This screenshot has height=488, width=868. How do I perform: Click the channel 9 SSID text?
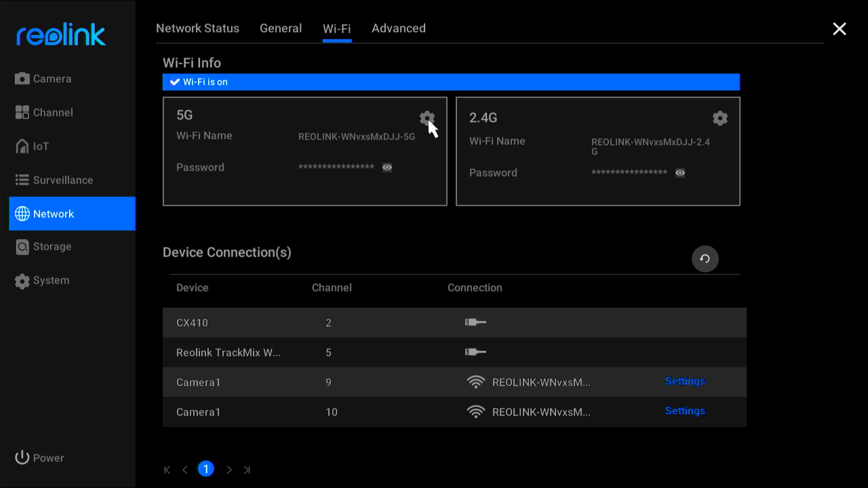point(541,383)
